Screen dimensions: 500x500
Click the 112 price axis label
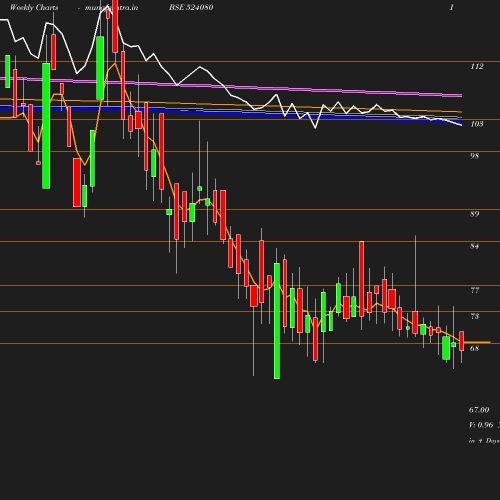click(x=477, y=67)
